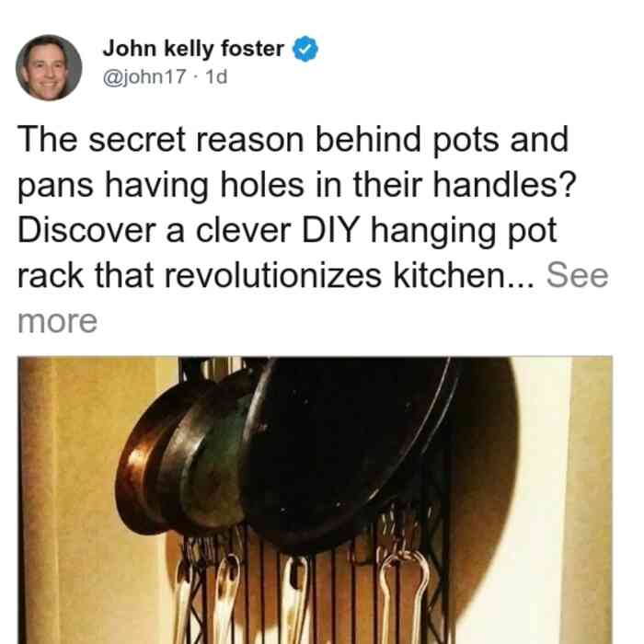Click the "1d" post timestamp
Image resolution: width=644 pixels, height=644 pixels.
pyautogui.click(x=216, y=76)
